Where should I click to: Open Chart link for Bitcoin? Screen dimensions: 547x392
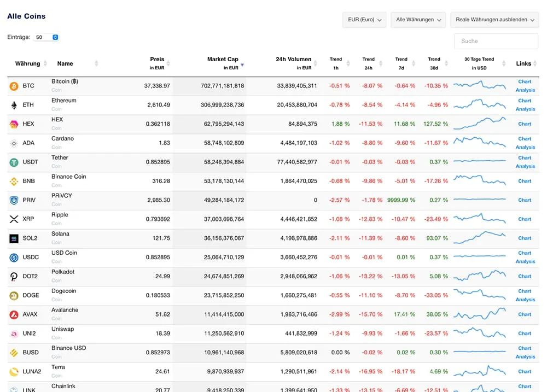tap(525, 81)
